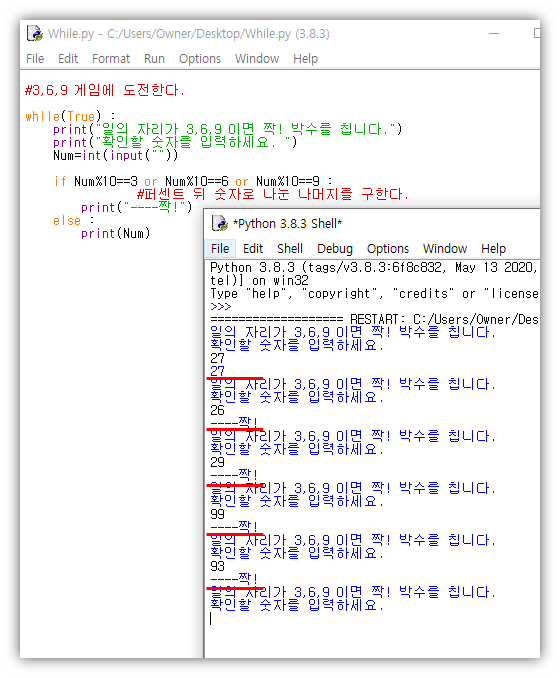Viewport: 560px width, 678px height.
Task: Click the shell input value 93
Action: tap(217, 566)
